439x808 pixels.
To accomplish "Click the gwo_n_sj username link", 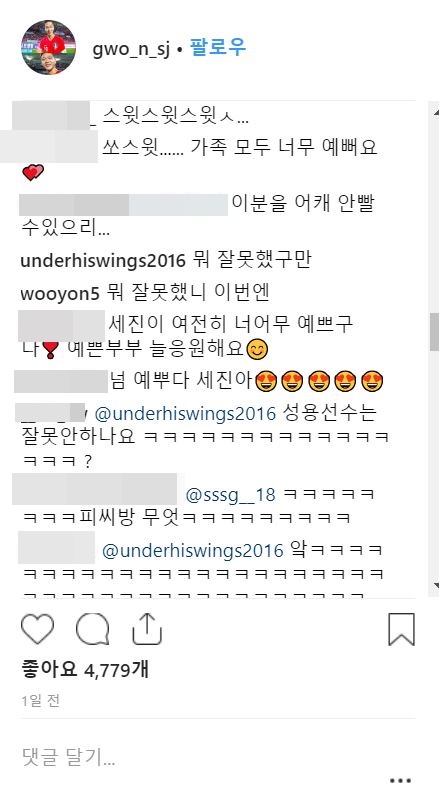I will pos(131,49).
